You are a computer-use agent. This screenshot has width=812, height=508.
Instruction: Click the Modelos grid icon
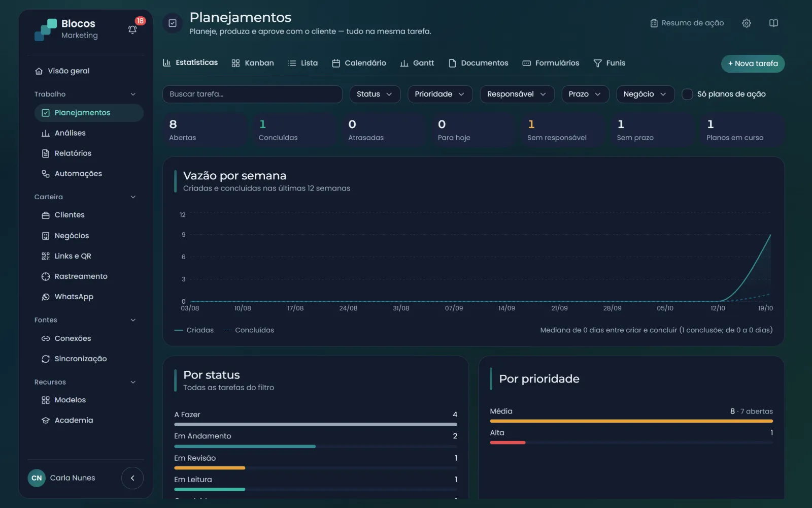pos(46,400)
